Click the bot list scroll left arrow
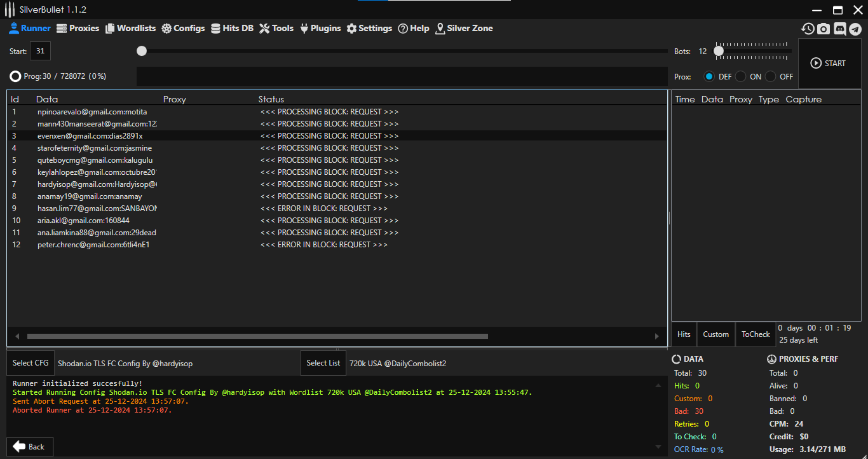Screen dimensions: 868x459 17,336
